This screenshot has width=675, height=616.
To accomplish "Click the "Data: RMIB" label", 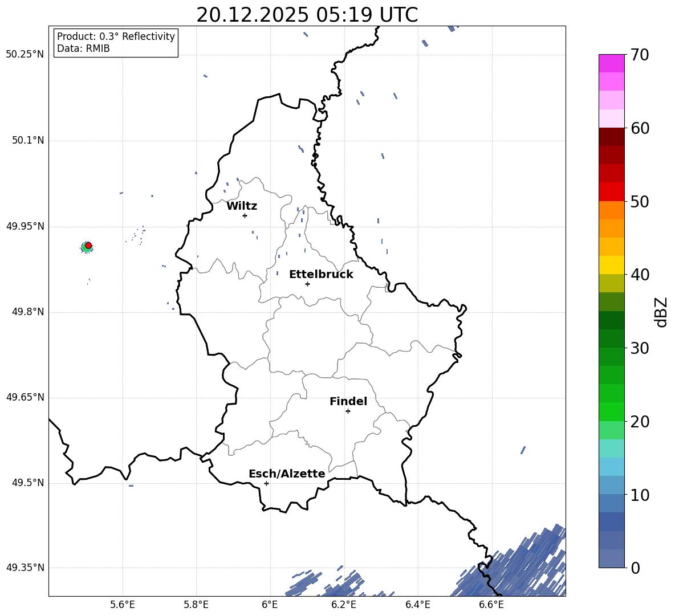I will tap(83, 48).
